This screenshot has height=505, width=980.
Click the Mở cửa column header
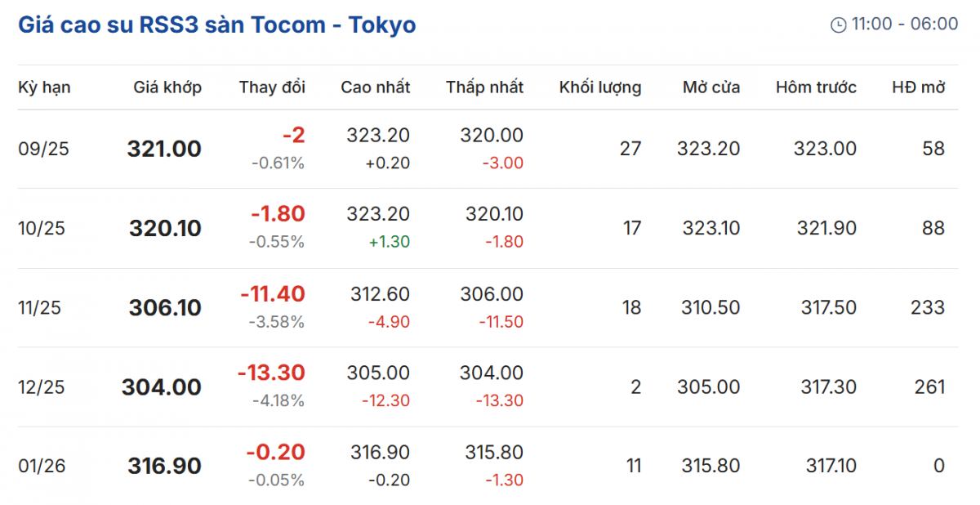point(711,87)
